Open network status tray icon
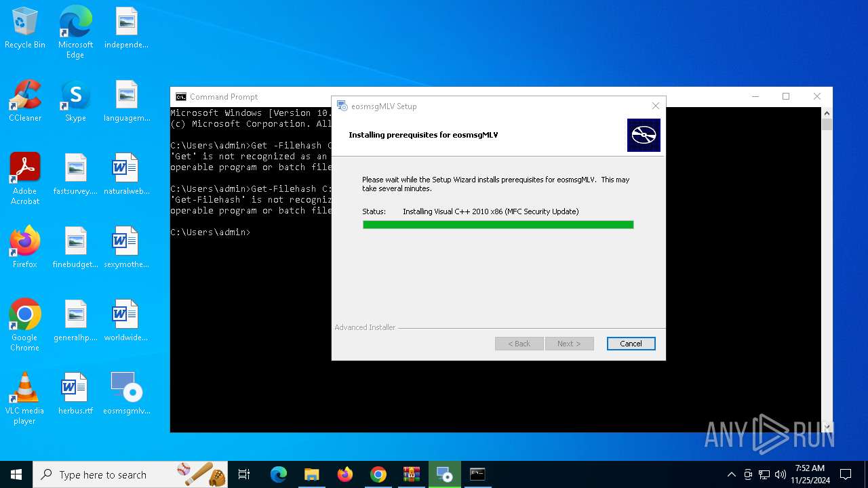868x488 pixels. coord(764,474)
